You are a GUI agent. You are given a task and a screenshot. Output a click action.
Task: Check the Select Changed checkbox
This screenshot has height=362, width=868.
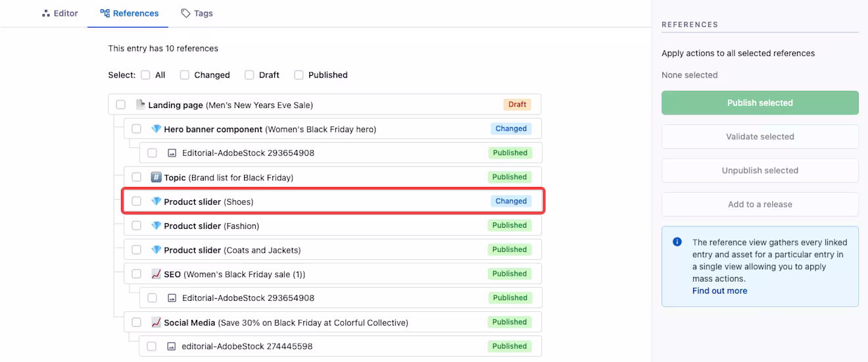coord(185,75)
